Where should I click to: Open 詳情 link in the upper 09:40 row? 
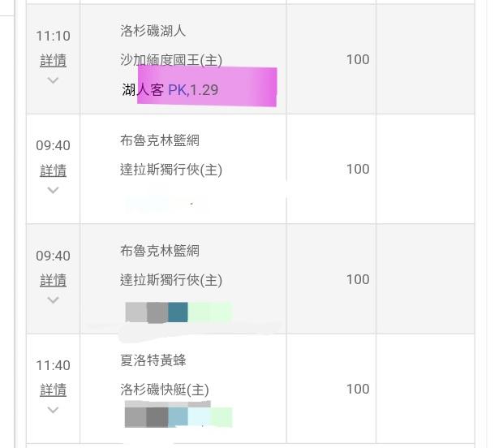click(x=53, y=170)
